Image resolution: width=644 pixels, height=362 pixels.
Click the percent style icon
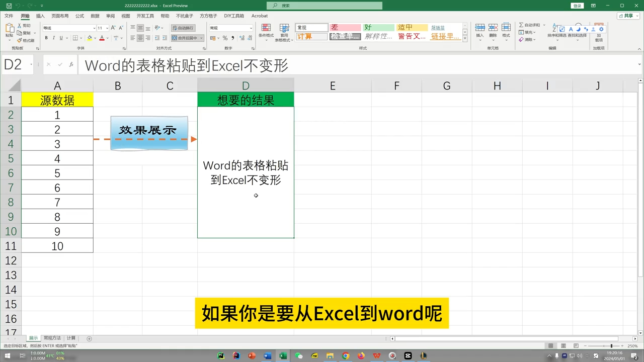coord(225,38)
